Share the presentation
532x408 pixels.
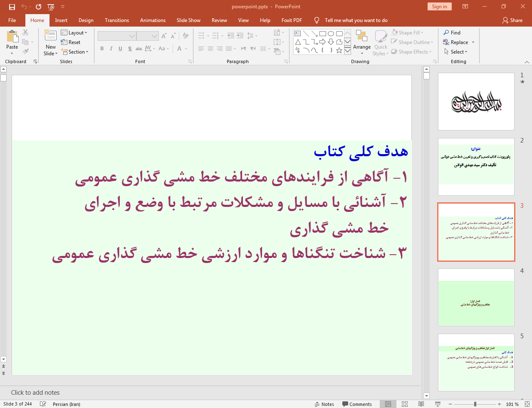[x=512, y=20]
